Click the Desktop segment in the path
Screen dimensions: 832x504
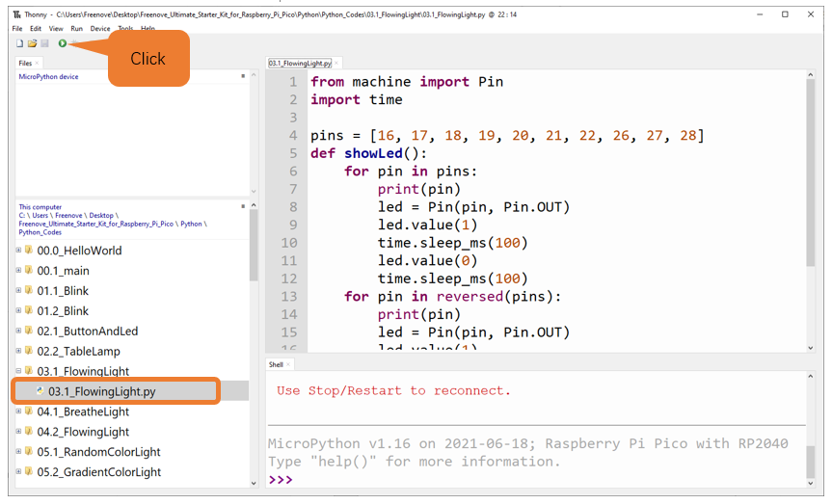click(x=101, y=216)
